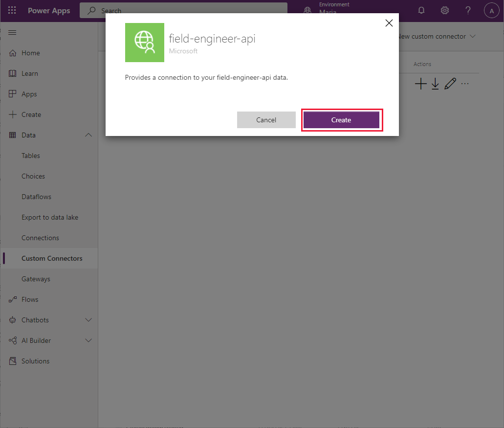Click the notifications bell icon

pyautogui.click(x=421, y=10)
